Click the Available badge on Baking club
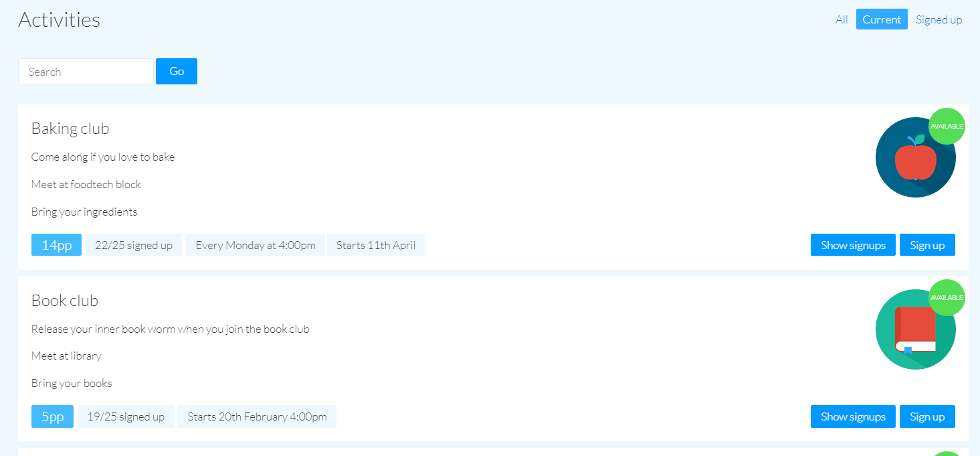Image resolution: width=980 pixels, height=456 pixels. coord(947,126)
